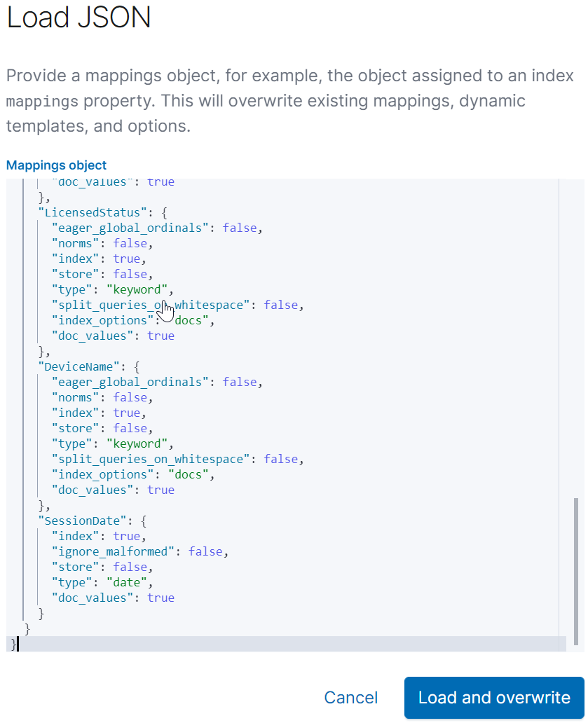Click the true value of index under SessionDate
Screen dimensions: 588x723
tap(127, 536)
